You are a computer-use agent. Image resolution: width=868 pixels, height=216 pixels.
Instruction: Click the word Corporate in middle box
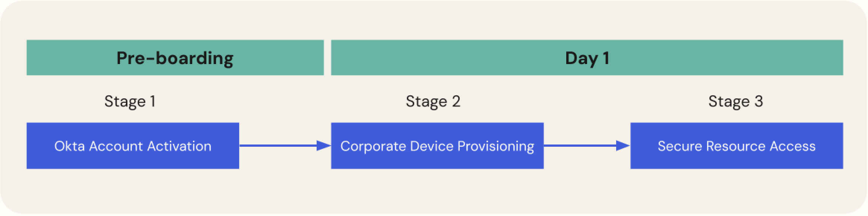[x=373, y=147]
